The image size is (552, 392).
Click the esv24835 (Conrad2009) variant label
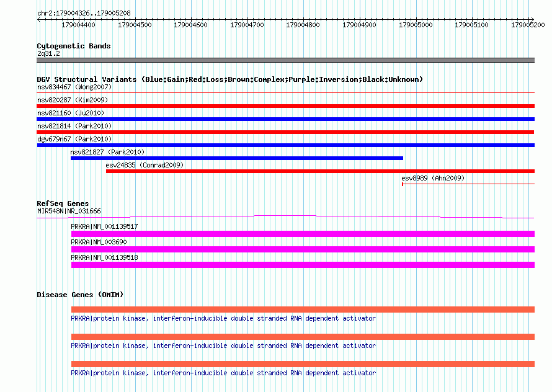[x=145, y=165]
